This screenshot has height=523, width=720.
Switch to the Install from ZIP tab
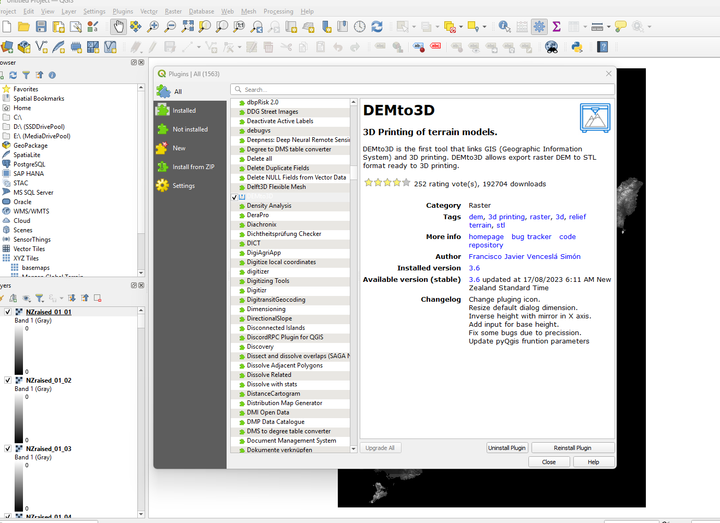coord(190,167)
